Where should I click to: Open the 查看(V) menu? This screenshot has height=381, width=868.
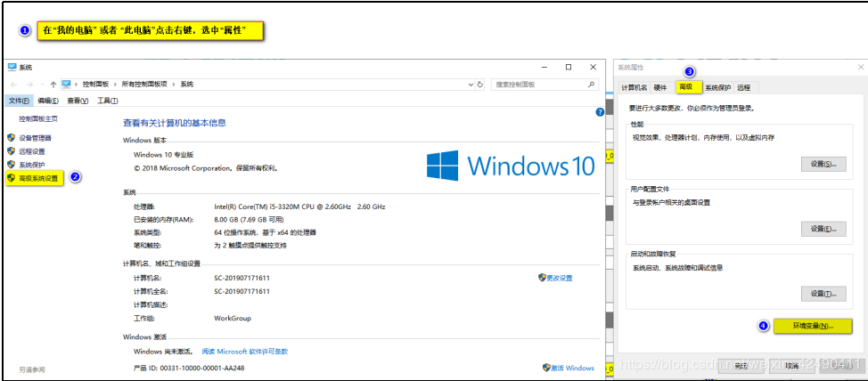click(x=78, y=101)
